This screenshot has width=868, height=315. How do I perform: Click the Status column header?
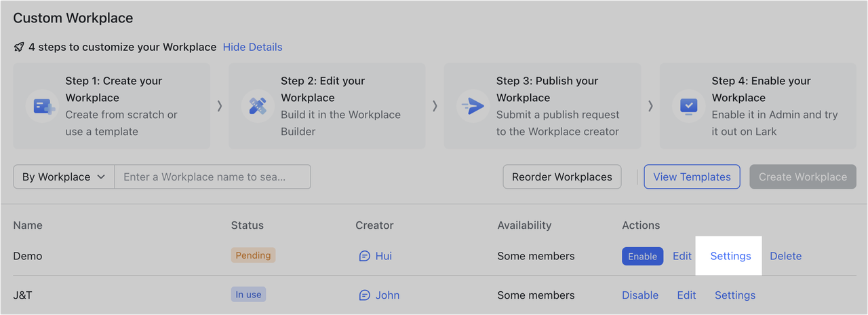click(248, 225)
